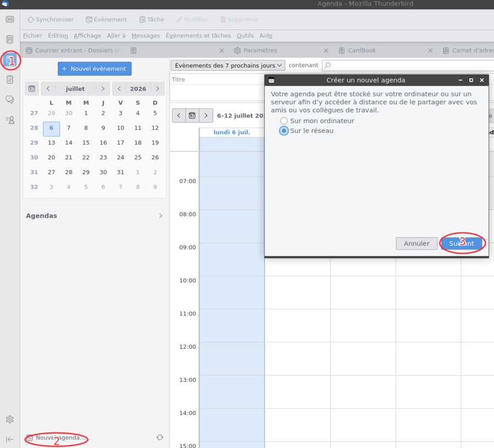Open the Settings gear in sidebar
Image resolution: width=494 pixels, height=448 pixels.
pyautogui.click(x=10, y=419)
